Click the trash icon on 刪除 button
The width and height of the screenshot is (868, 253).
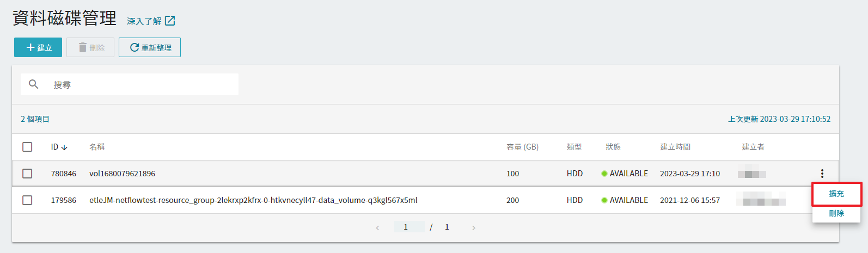click(82, 47)
